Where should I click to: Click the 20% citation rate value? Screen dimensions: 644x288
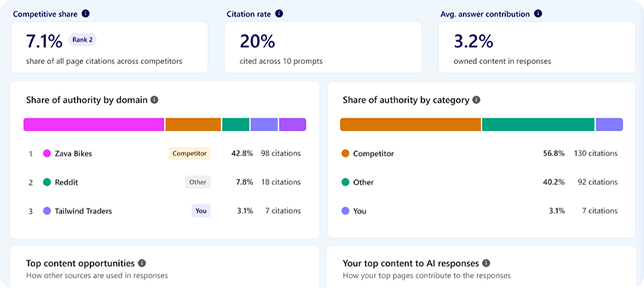(257, 40)
